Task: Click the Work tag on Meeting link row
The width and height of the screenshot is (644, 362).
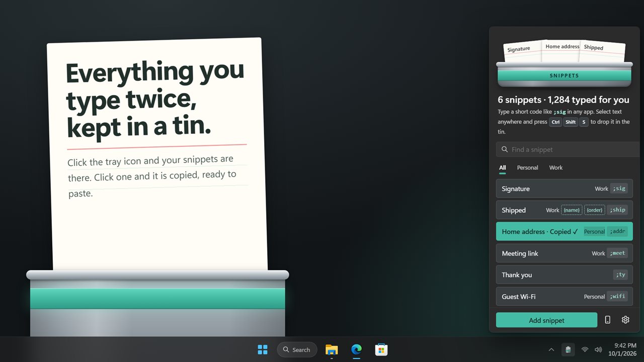Action: coord(598,253)
